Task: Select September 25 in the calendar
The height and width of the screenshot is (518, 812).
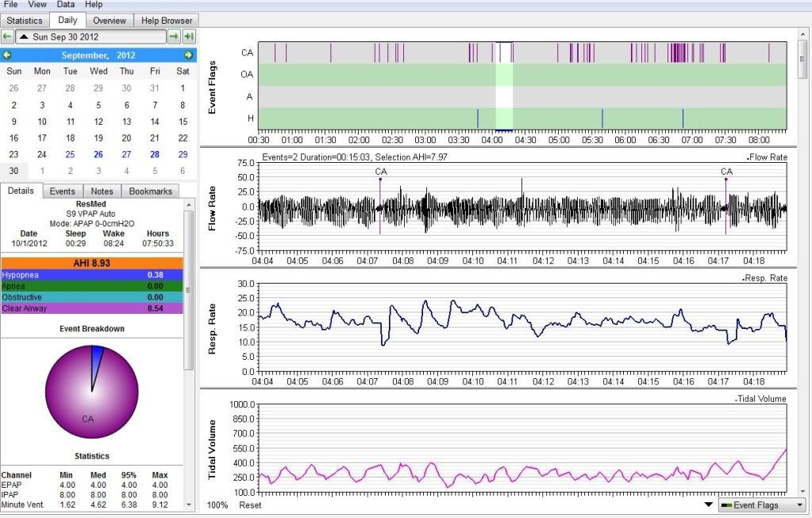Action: 70,154
